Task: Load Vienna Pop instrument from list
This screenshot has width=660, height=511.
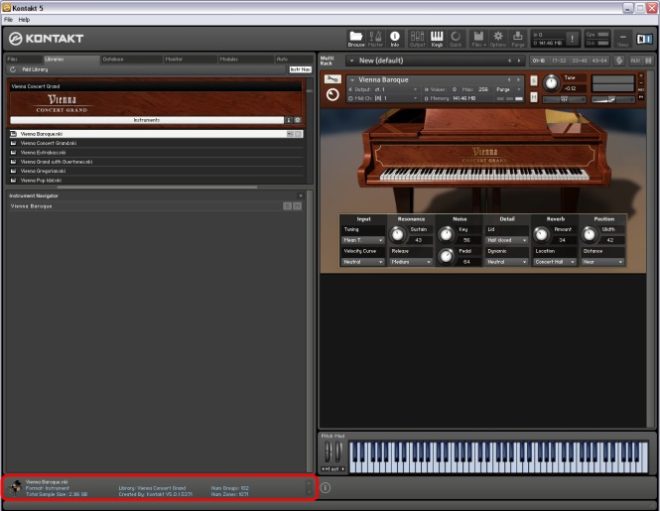Action: 156,180
